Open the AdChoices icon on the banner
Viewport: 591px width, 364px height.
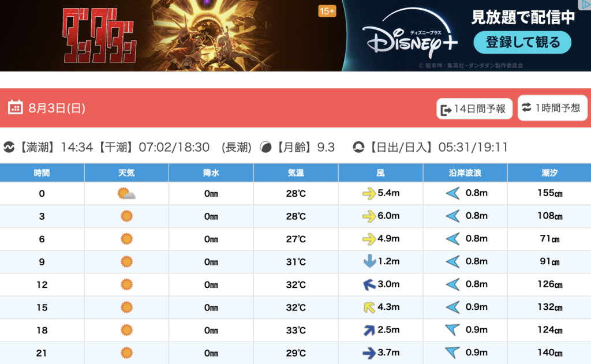(585, 5)
